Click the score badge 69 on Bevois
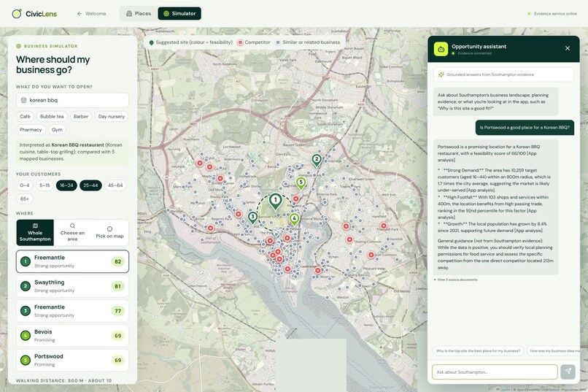 click(x=117, y=336)
